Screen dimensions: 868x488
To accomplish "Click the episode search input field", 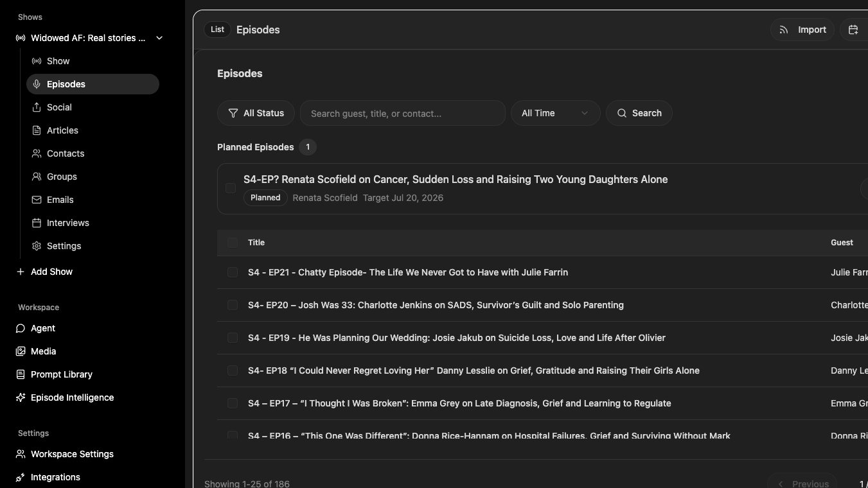I will tap(402, 113).
